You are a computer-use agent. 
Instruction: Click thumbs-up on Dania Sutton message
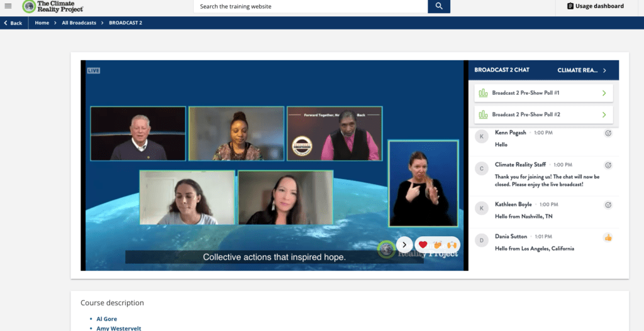pos(608,237)
